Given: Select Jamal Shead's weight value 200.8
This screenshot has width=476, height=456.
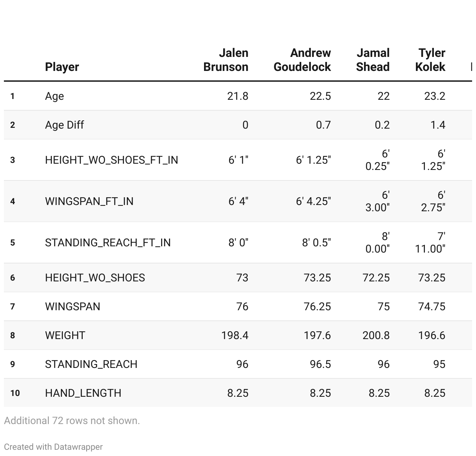Looking at the screenshot, I should pyautogui.click(x=376, y=336).
